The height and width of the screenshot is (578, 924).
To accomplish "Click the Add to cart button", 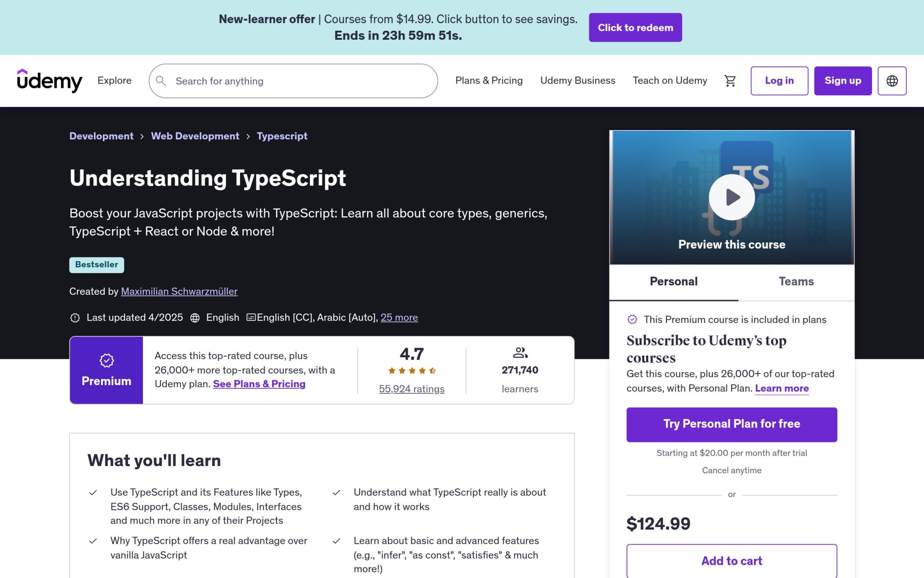I will 731,561.
